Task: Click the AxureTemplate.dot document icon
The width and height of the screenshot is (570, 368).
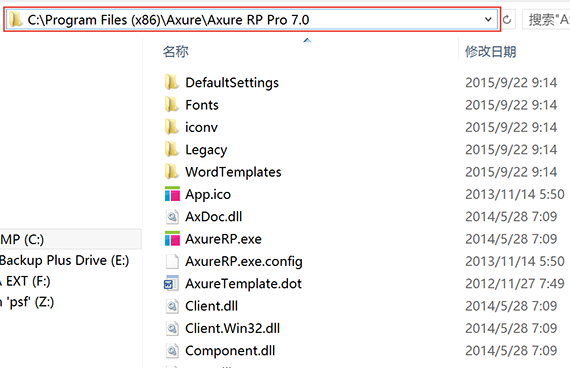Action: tap(171, 284)
